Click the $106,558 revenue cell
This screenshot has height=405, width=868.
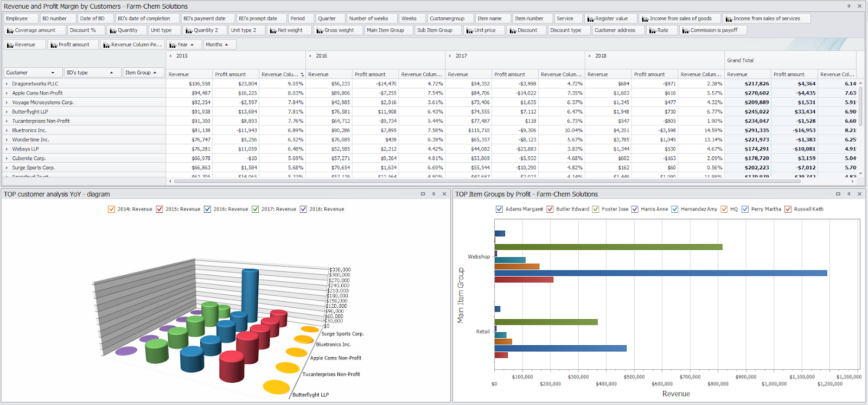tap(189, 84)
